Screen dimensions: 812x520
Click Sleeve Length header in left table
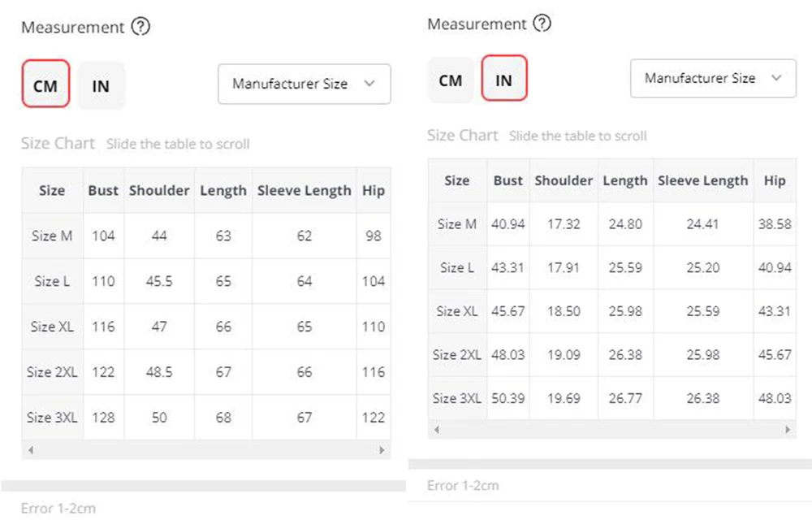point(304,190)
